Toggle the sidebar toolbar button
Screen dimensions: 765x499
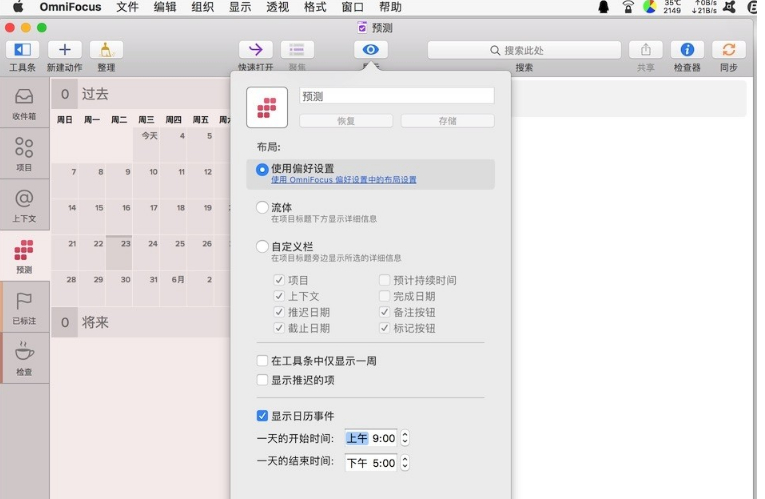(22, 50)
